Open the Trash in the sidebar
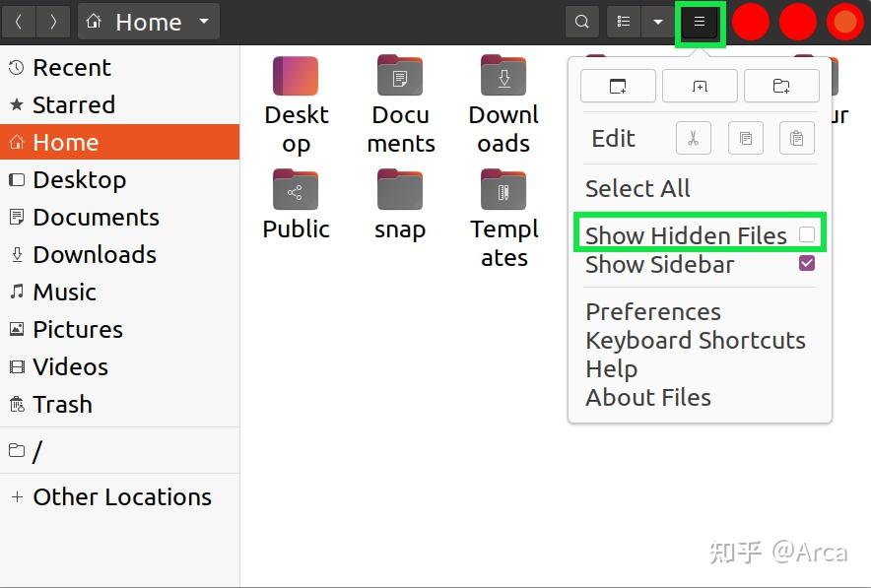 (x=62, y=404)
